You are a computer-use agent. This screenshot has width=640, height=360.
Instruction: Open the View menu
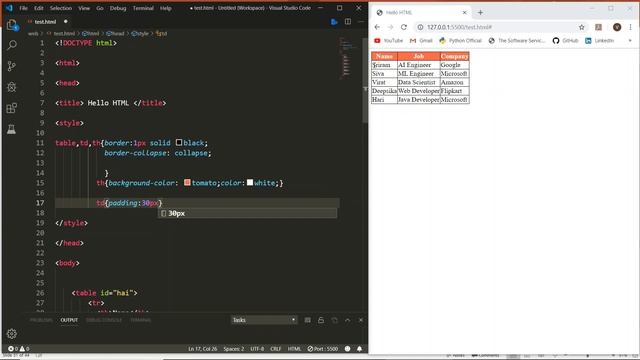tap(84, 8)
